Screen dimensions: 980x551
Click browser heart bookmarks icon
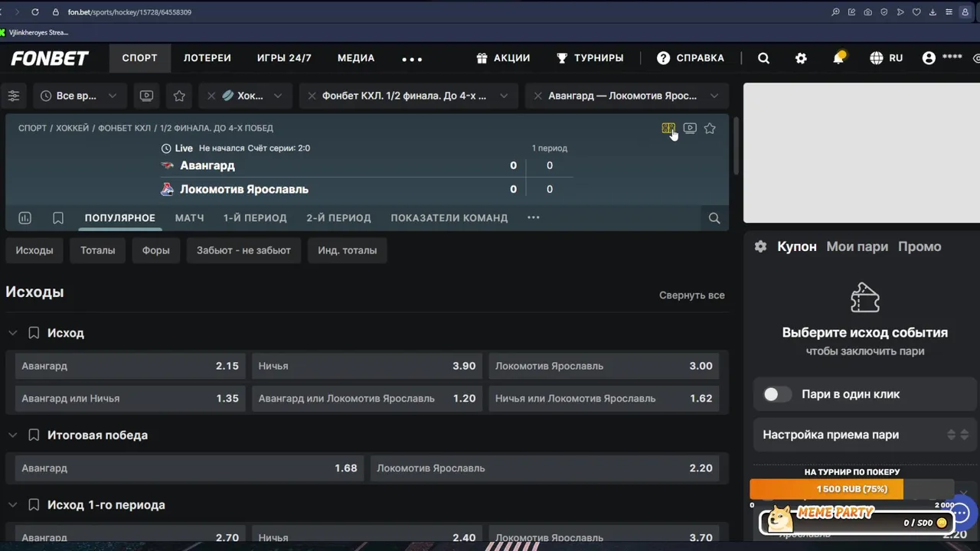[916, 12]
